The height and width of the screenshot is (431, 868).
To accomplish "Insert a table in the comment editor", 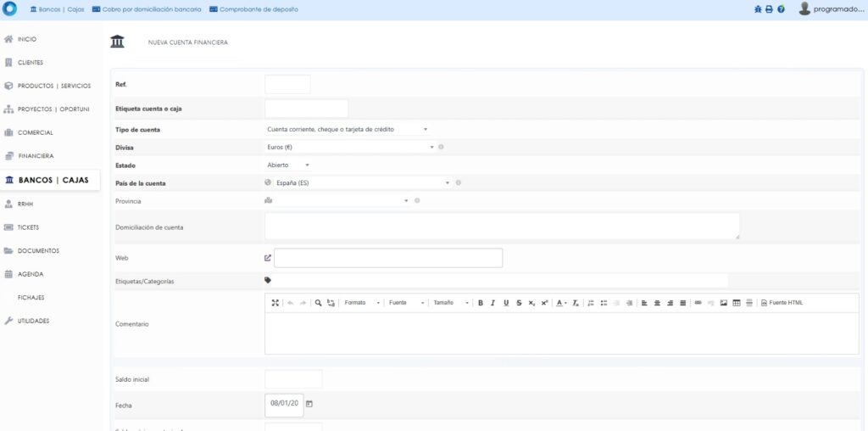I will tap(736, 303).
